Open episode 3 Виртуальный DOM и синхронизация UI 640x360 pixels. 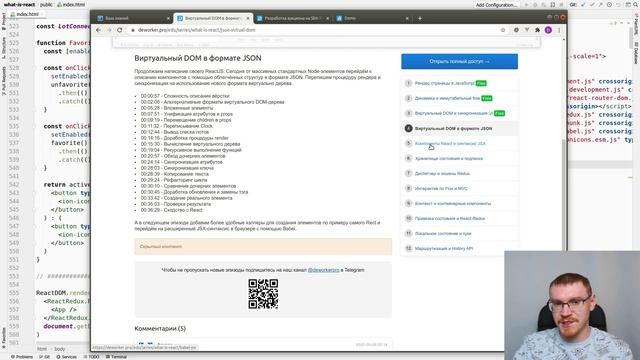[x=453, y=113]
